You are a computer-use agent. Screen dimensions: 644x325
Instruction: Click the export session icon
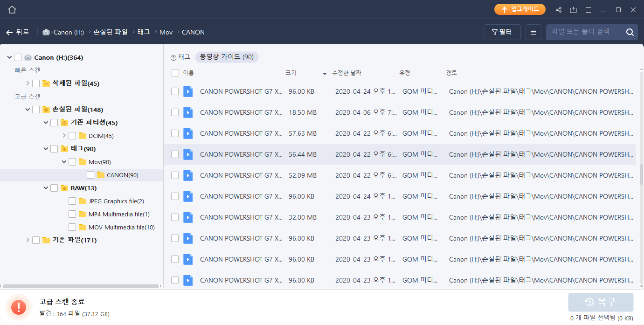(x=574, y=10)
